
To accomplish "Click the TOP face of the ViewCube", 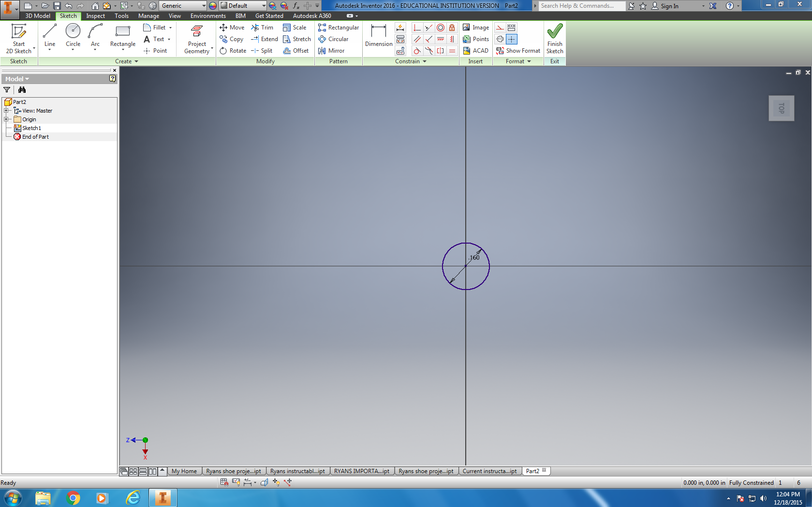I will [x=782, y=108].
